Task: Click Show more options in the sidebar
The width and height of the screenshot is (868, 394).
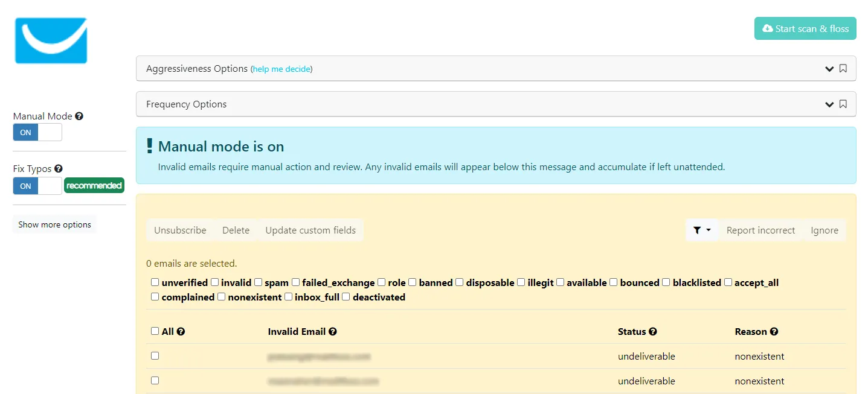Action: 54,224
